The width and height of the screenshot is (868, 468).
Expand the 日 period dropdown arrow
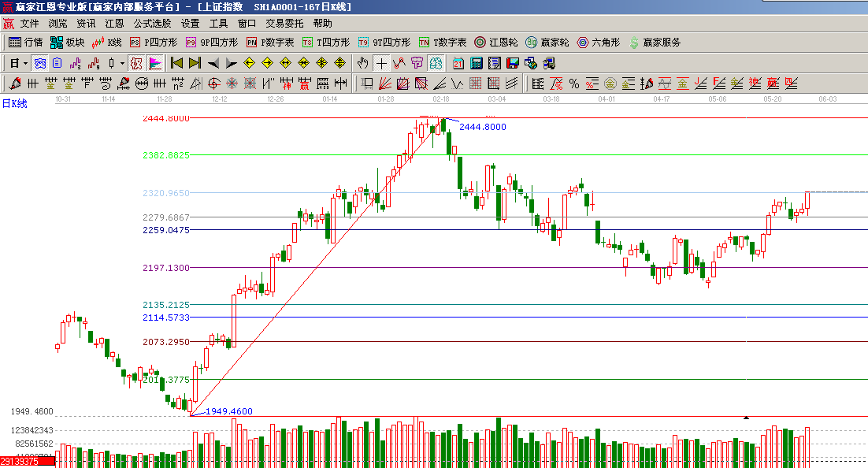coord(25,63)
